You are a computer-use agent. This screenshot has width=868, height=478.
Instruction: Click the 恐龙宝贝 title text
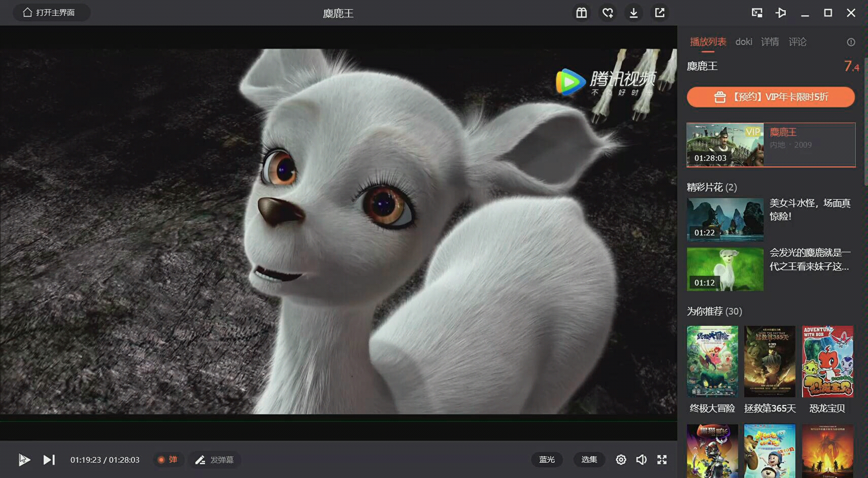click(x=827, y=408)
